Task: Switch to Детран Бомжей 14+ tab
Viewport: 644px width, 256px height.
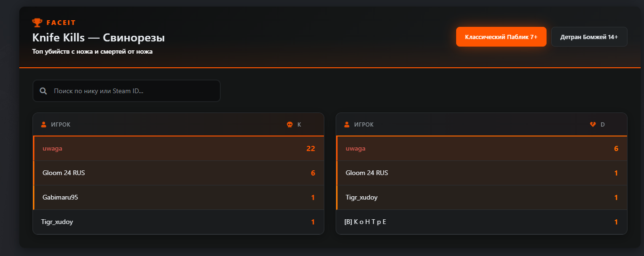Action: coord(589,37)
